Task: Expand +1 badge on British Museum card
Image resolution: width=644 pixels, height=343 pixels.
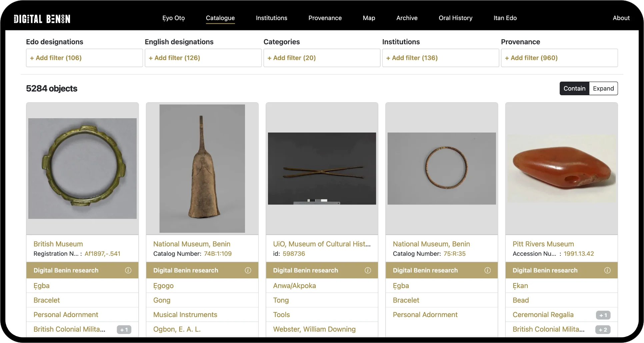Action: (x=124, y=330)
